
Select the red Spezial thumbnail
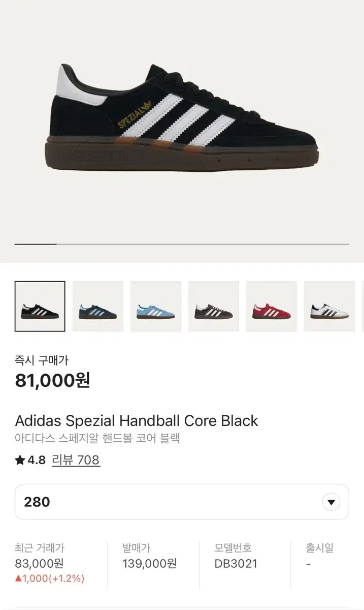(271, 306)
